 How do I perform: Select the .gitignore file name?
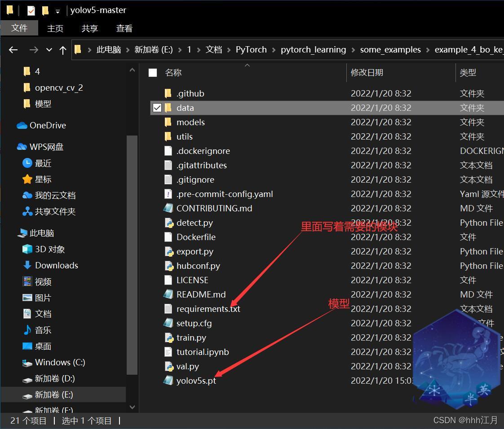(x=195, y=179)
